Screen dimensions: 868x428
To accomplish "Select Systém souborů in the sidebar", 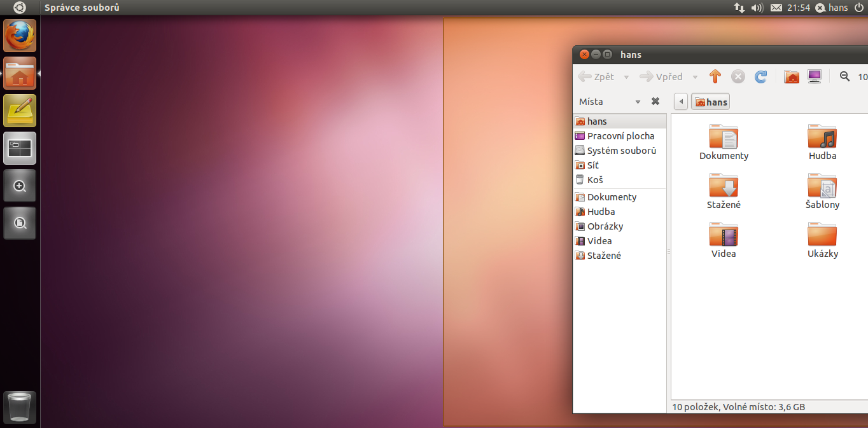I will pyautogui.click(x=620, y=150).
